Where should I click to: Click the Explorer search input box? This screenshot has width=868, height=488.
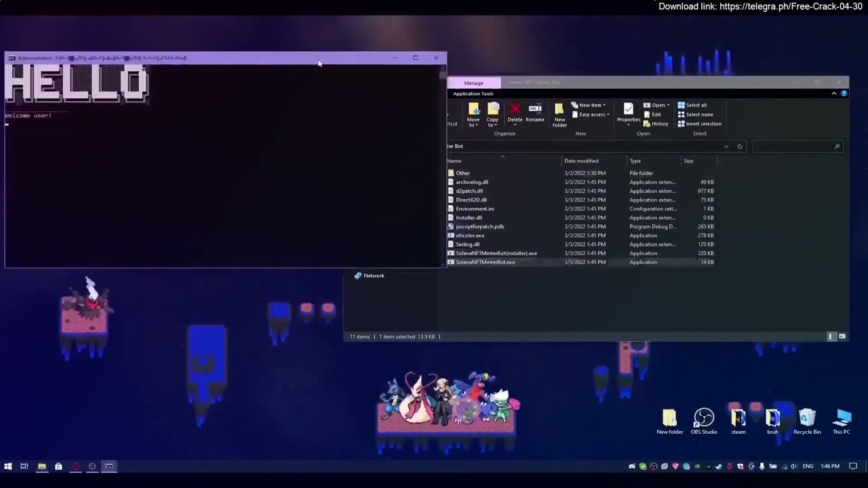[x=797, y=146]
